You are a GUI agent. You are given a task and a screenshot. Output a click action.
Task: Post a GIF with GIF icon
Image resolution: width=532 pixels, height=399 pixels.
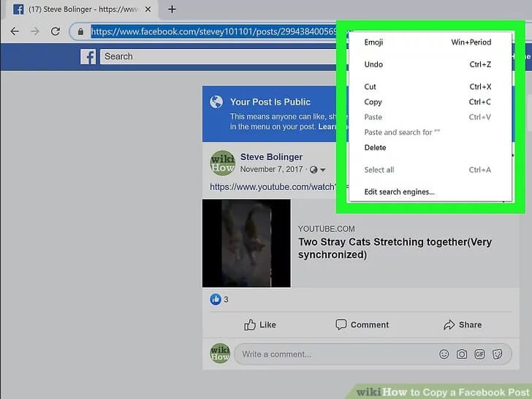coord(479,354)
